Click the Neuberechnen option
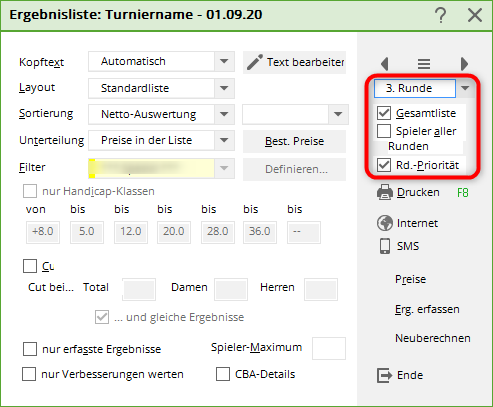The width and height of the screenshot is (493, 407). click(433, 338)
